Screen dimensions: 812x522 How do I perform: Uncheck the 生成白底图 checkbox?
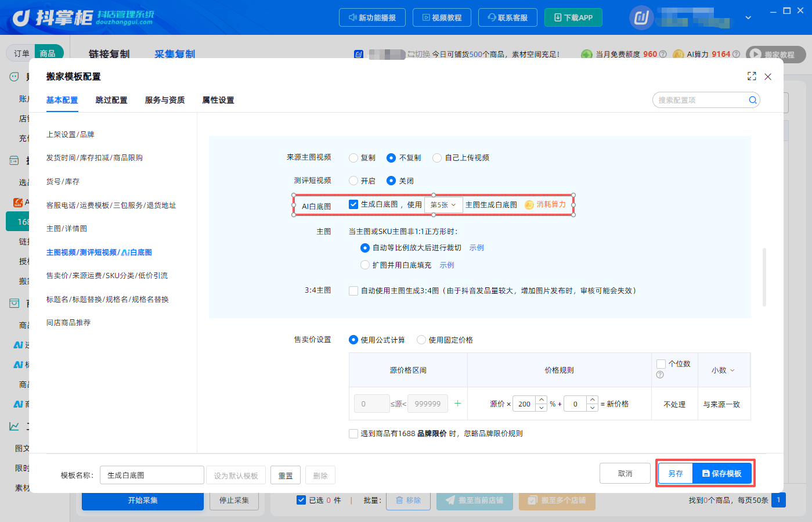point(353,204)
